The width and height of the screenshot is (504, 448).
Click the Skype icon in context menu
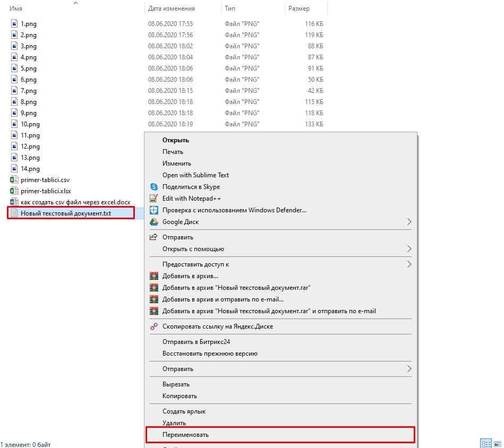[x=154, y=187]
